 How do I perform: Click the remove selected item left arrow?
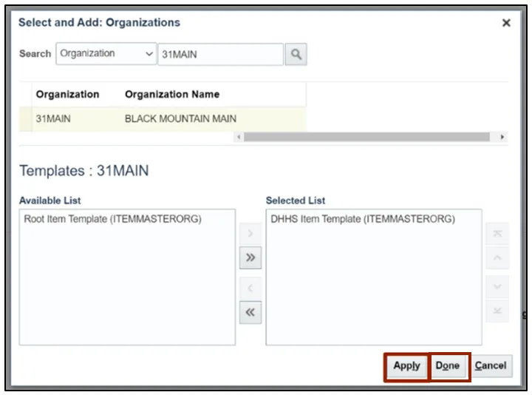pyautogui.click(x=250, y=288)
